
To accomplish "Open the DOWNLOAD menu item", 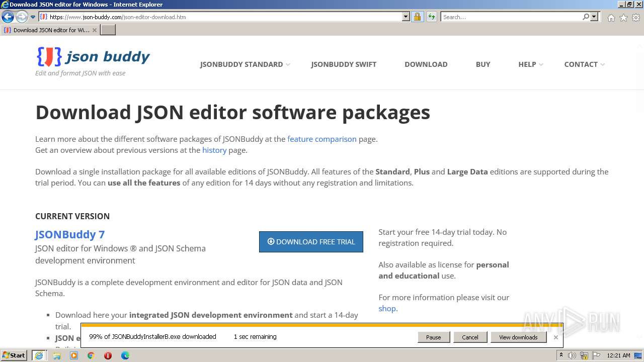I will point(426,64).
